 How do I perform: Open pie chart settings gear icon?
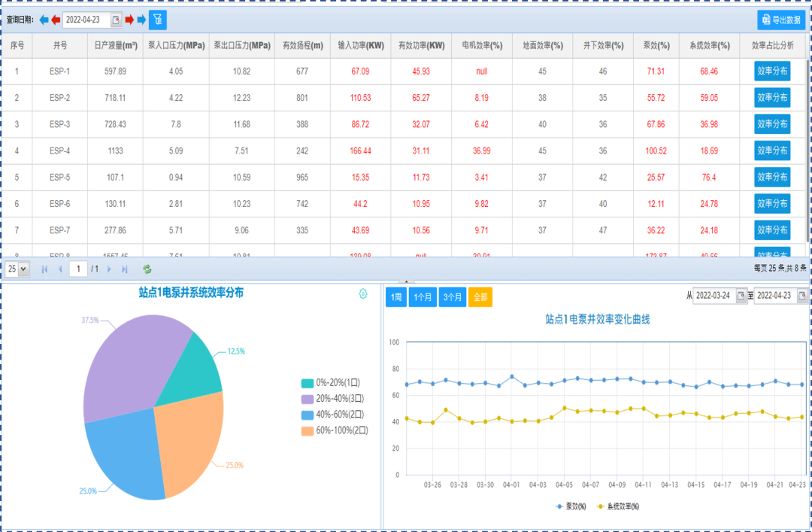tap(363, 293)
